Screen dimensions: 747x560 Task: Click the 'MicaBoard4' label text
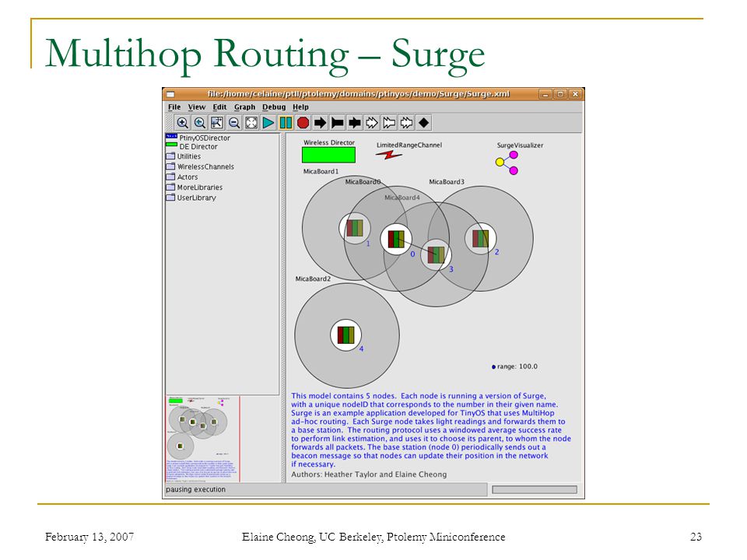pos(402,198)
